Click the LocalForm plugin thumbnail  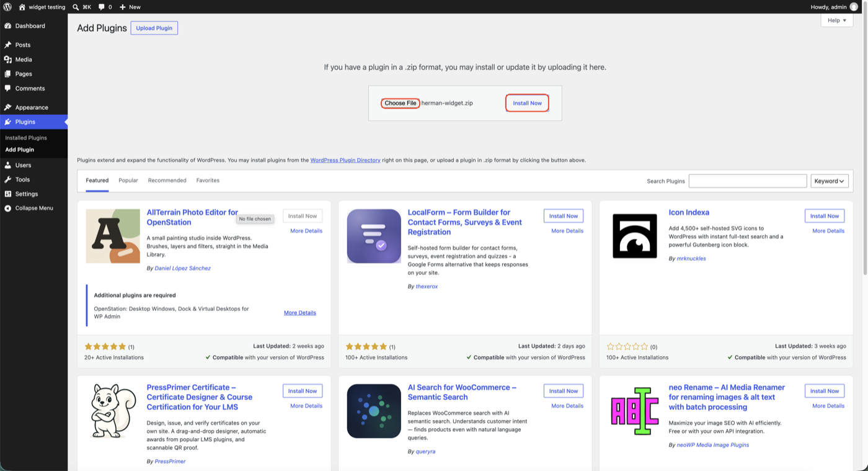pos(374,236)
